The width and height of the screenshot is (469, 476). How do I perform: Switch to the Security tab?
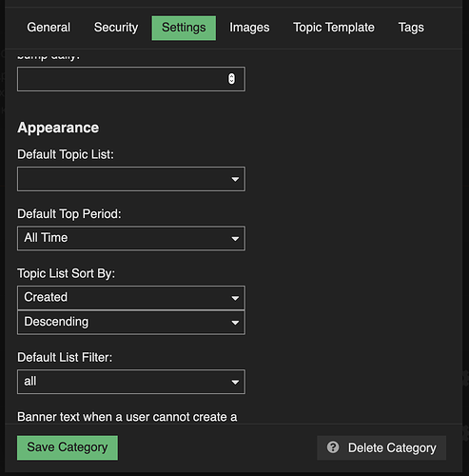coord(116,28)
